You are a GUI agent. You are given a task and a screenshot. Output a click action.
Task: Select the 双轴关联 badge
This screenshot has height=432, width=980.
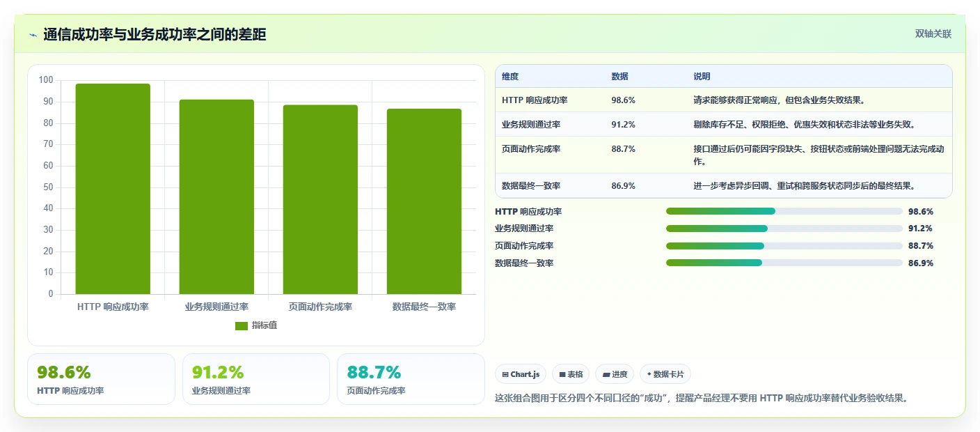coord(933,33)
